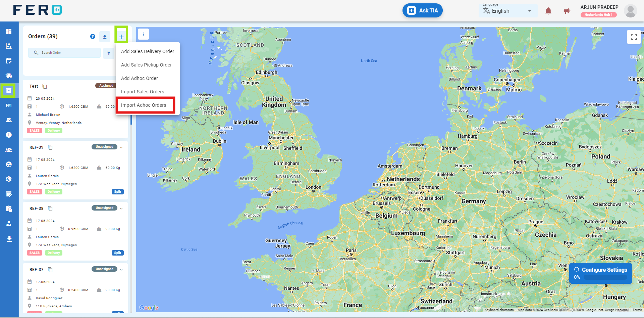Click the map info button
This screenshot has width=644, height=318.
click(143, 34)
